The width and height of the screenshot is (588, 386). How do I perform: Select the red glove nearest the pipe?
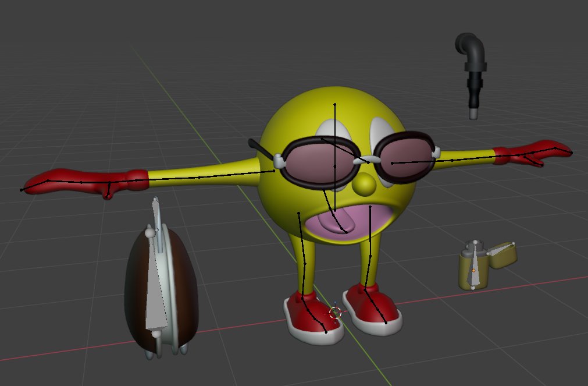tap(533, 153)
